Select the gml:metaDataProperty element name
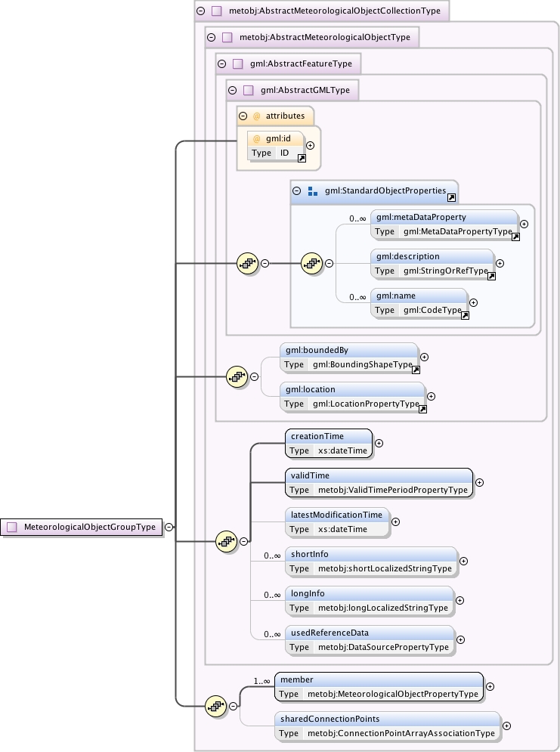Image resolution: width=560 pixels, height=752 pixels. tap(421, 217)
